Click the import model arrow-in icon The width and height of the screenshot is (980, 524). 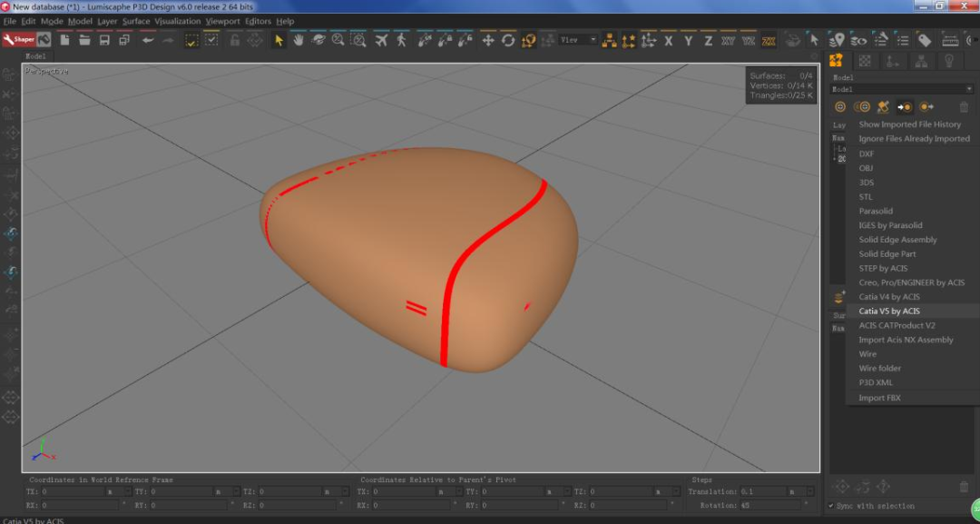(x=905, y=107)
